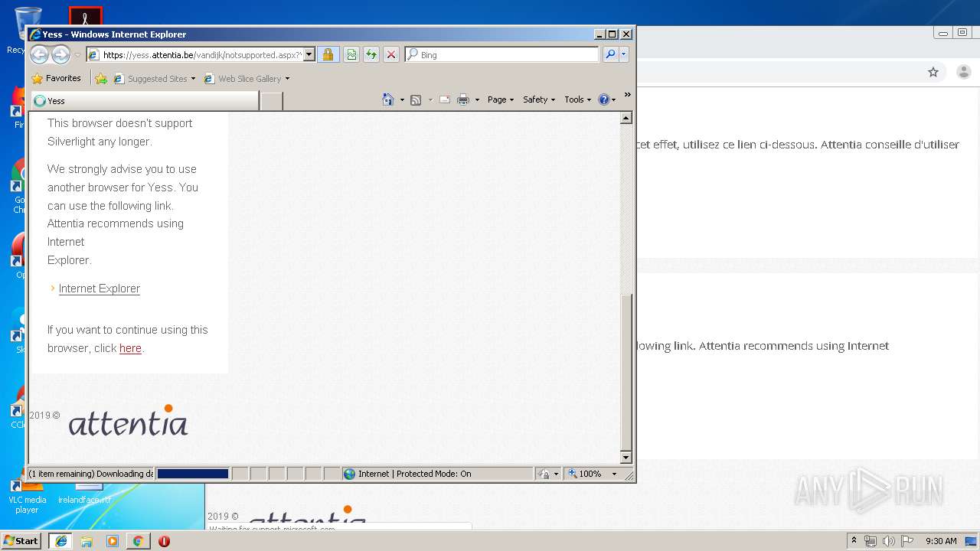This screenshot has height=551, width=980.
Task: Select the Yess browser tab
Action: 145,100
